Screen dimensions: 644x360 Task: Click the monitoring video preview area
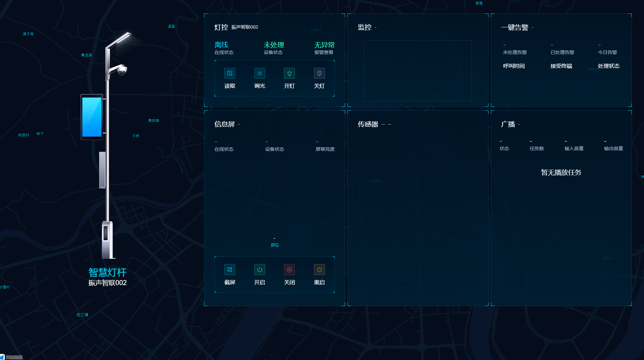(x=418, y=71)
